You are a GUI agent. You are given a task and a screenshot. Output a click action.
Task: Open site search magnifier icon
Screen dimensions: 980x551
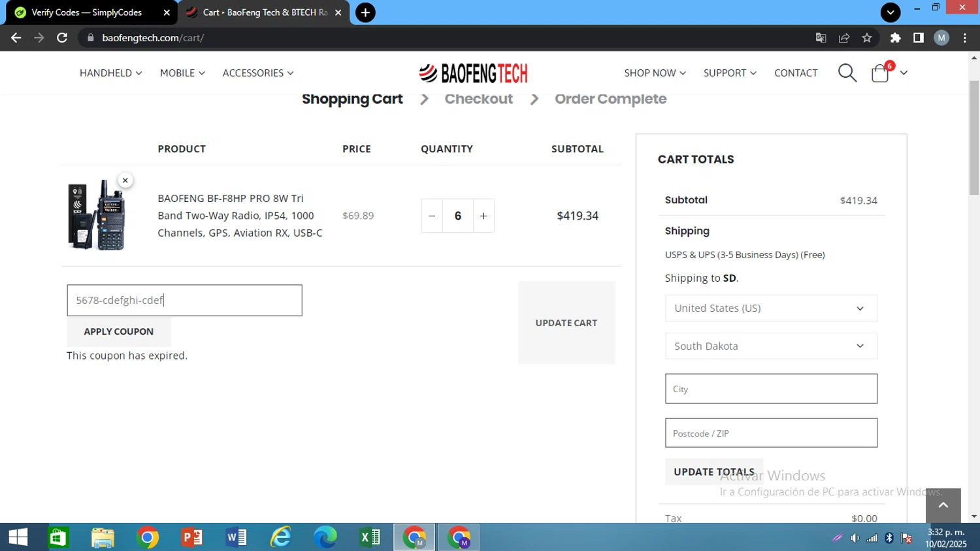847,73
